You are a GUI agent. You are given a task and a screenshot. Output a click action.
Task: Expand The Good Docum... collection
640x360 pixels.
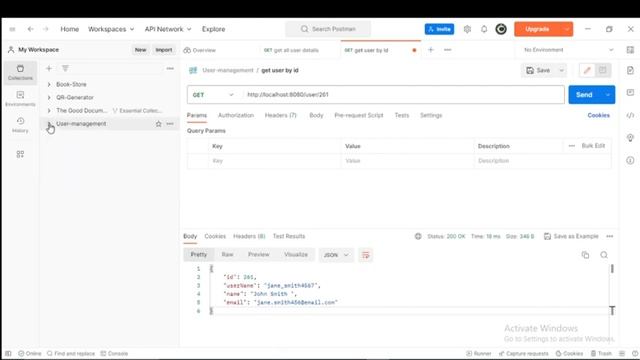coord(49,111)
